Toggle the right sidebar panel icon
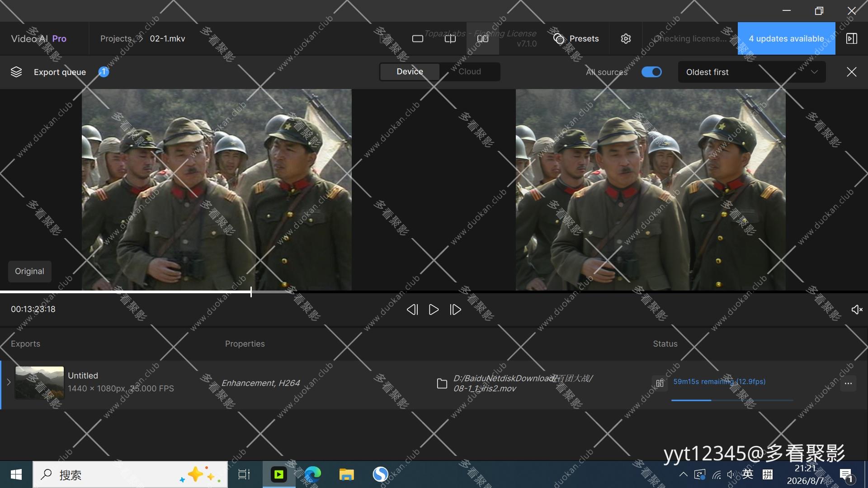This screenshot has width=868, height=488. coord(852,39)
